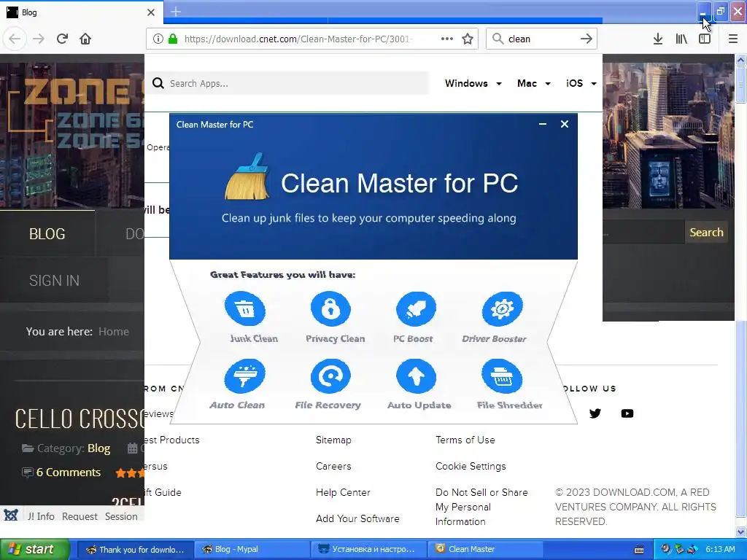Click the green padlock security icon
Viewport: 747px width, 560px height.
[173, 39]
